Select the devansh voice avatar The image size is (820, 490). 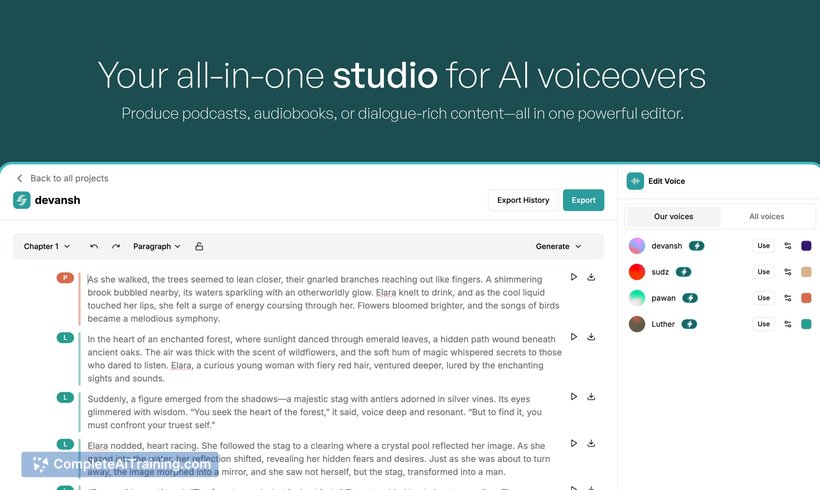tap(637, 246)
